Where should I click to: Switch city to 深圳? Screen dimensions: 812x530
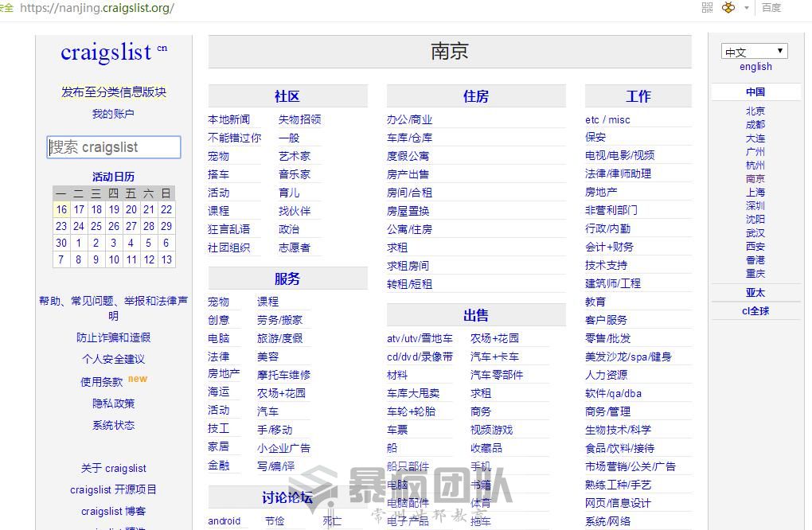[x=755, y=206]
